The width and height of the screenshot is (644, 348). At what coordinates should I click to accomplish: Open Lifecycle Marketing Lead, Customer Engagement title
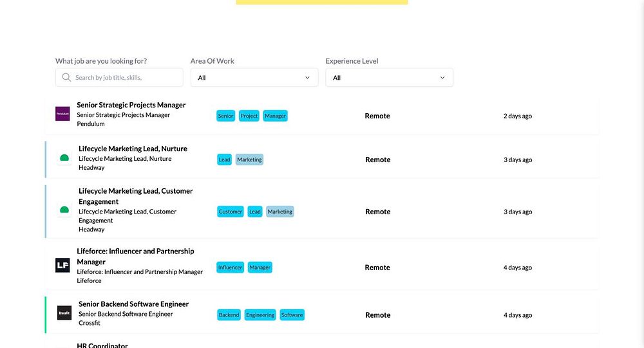point(135,196)
